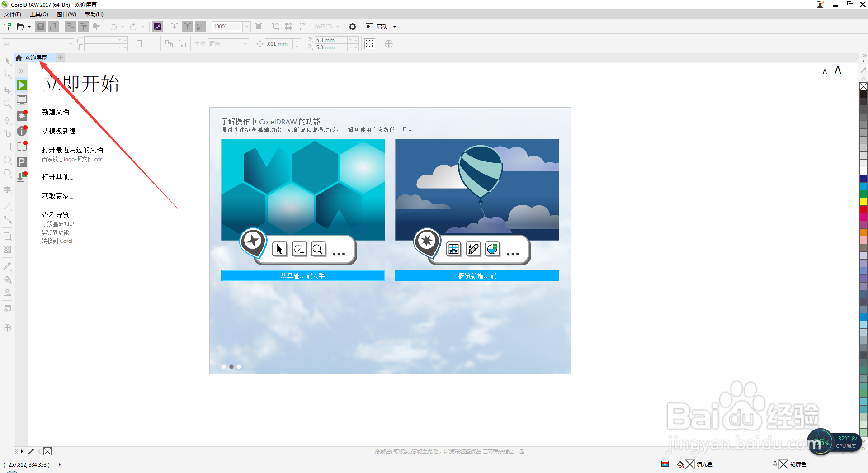Image resolution: width=868 pixels, height=473 pixels.
Task: Select the second carousel dot indicator
Action: (x=231, y=367)
